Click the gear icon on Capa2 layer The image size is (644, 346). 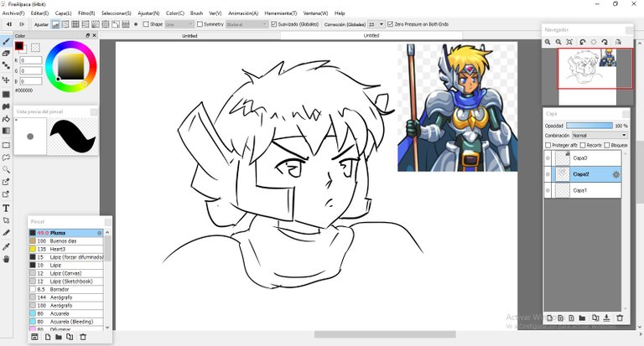tap(616, 174)
